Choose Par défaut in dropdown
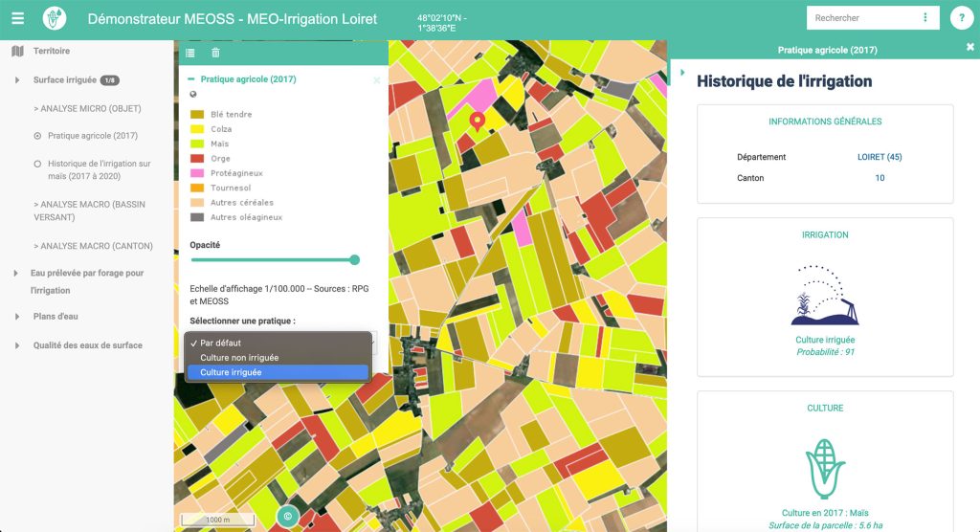 (278, 344)
